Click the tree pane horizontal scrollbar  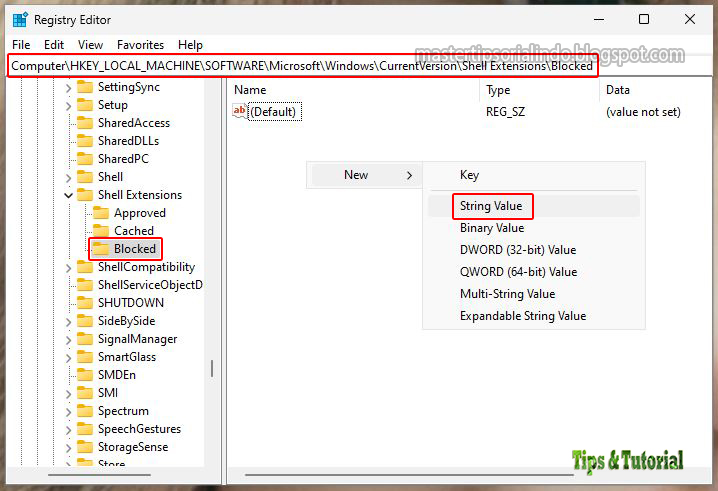[x=99, y=475]
